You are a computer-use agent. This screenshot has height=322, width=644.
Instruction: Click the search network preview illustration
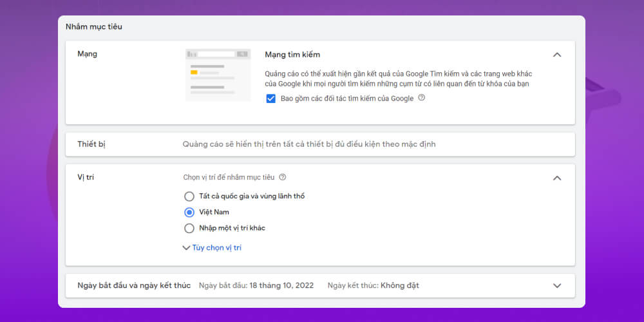pos(218,75)
